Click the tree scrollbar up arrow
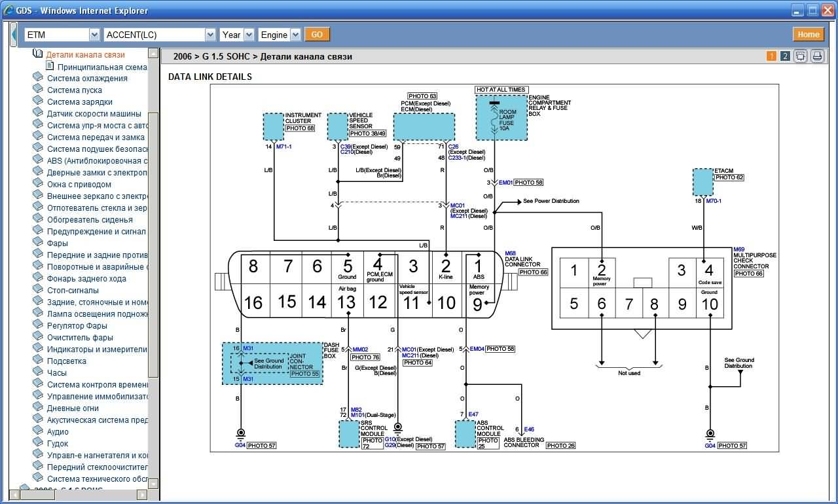The image size is (838, 504). pos(153,54)
